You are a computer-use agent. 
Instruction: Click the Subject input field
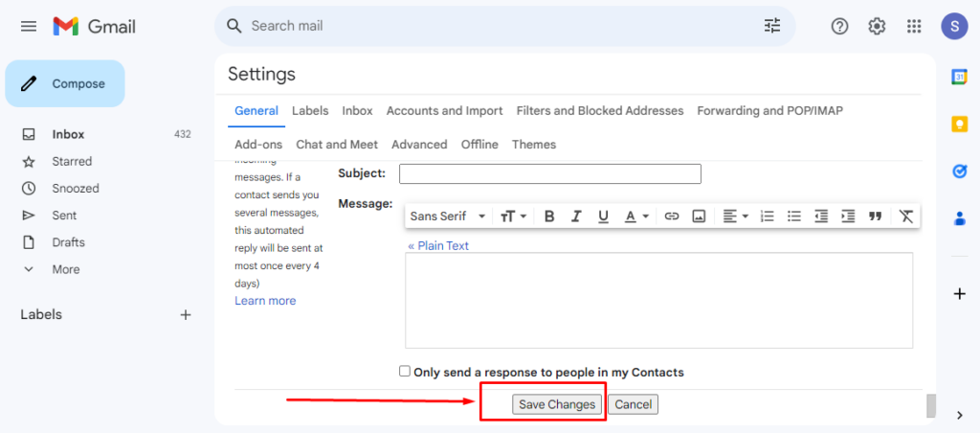click(550, 173)
